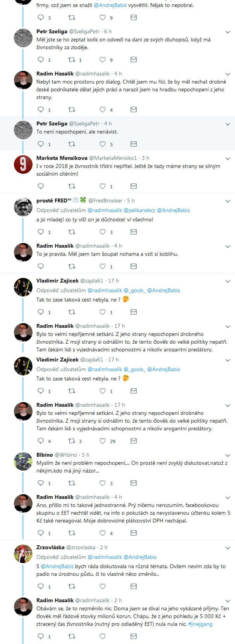Like prostě FRED's tweet

(103, 232)
